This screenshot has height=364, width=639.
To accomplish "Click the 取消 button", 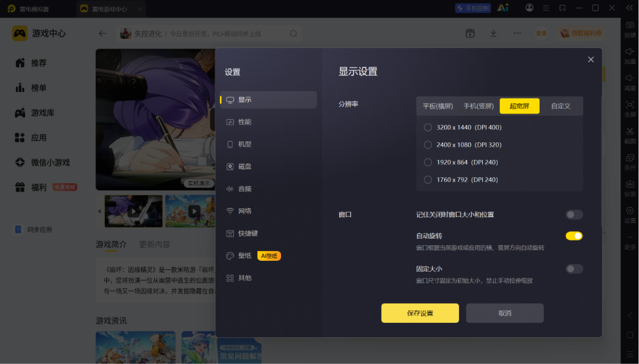I will [x=504, y=313].
